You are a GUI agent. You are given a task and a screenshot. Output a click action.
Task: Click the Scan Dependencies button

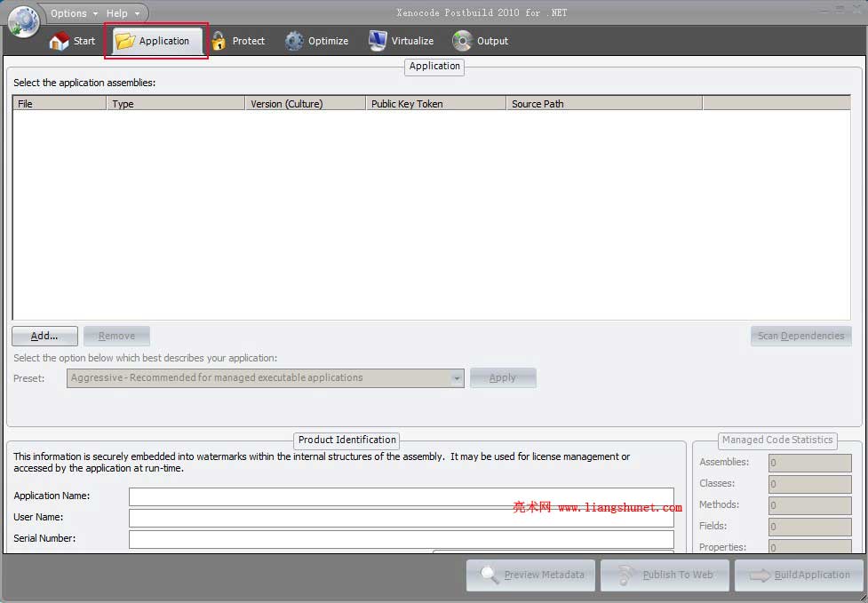[801, 336]
